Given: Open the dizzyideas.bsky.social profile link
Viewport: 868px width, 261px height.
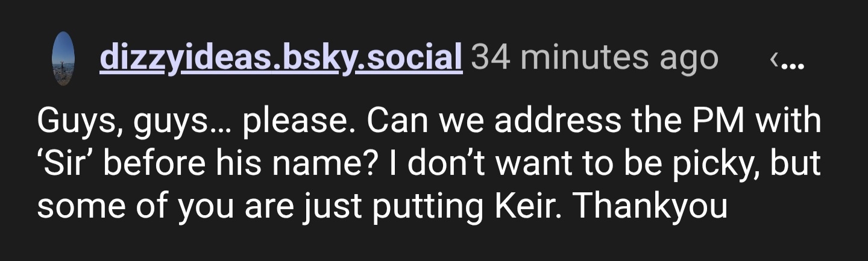Looking at the screenshot, I should click(281, 58).
